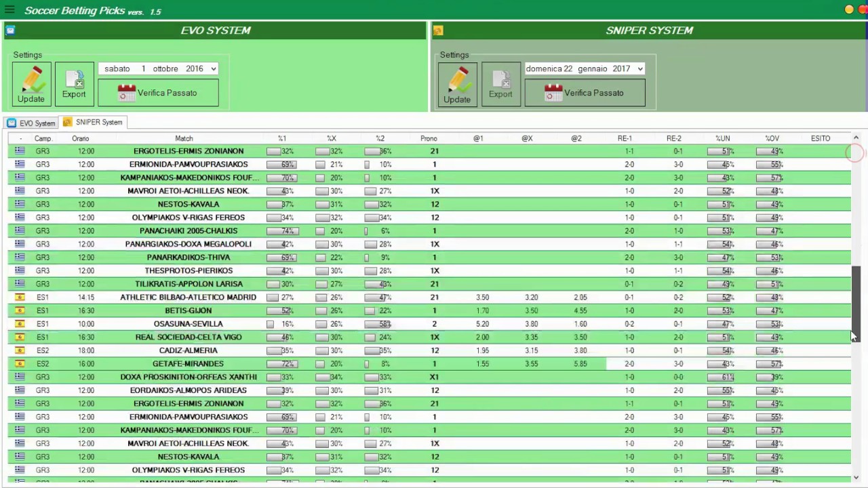Click the EVO System Export button
The image size is (868, 488).
(74, 84)
